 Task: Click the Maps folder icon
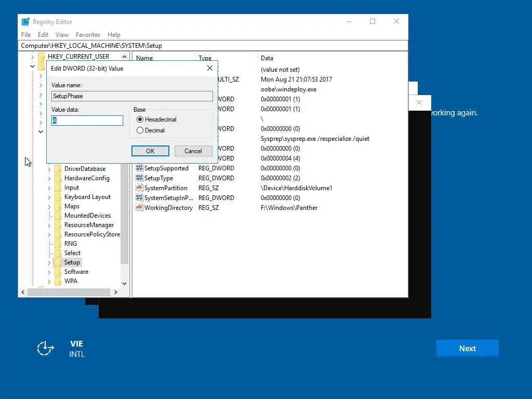point(58,206)
